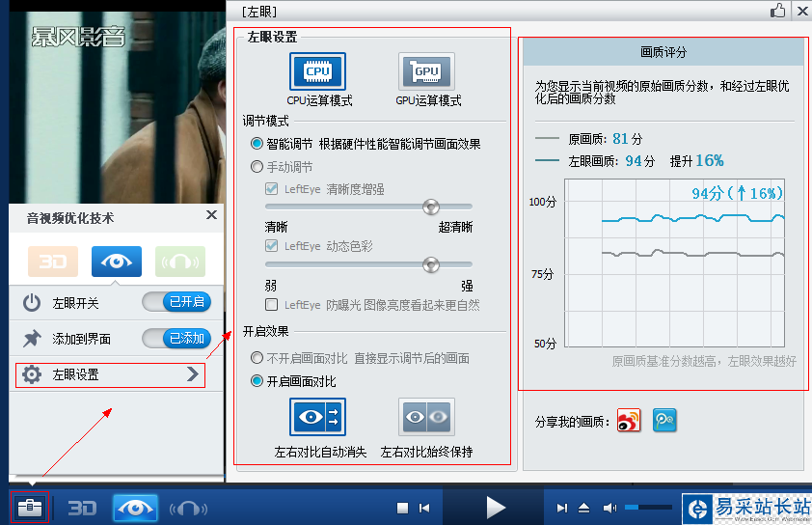Click the 左眼设置 gear icon

pos(32,374)
